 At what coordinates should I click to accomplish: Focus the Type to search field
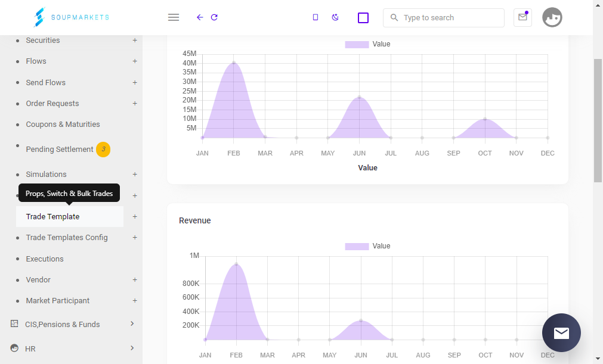tap(443, 18)
